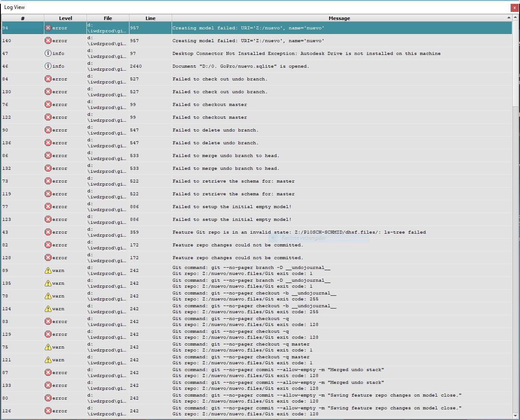Click error icon in row 83
Viewport: 520px width, 420px height.
[x=48, y=321]
